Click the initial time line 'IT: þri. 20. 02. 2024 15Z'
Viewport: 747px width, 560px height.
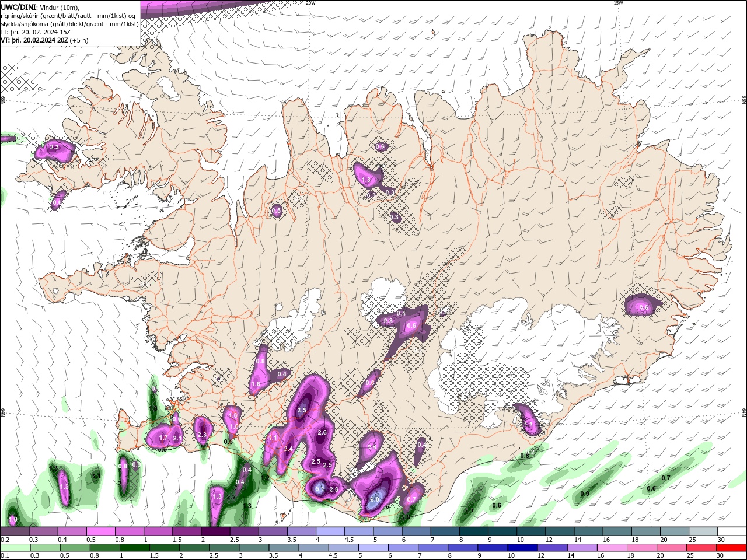[x=37, y=32]
